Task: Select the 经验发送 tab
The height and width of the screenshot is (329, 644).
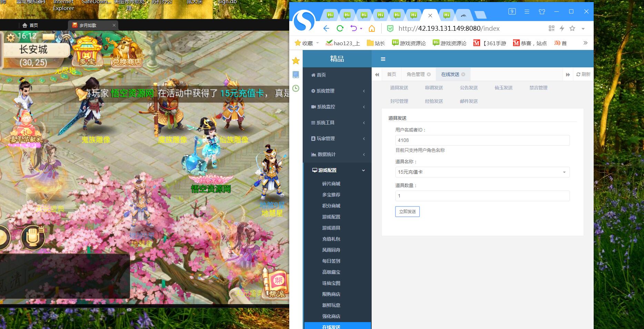Action: coord(434,101)
